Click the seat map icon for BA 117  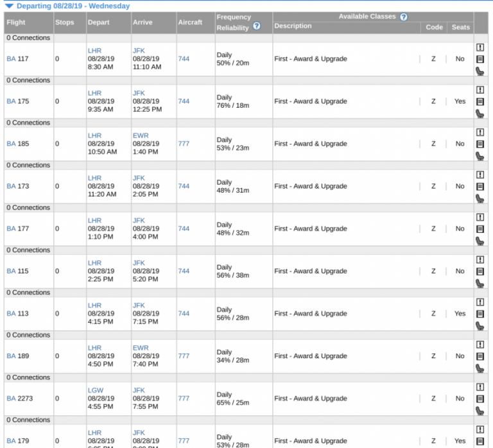tap(480, 71)
